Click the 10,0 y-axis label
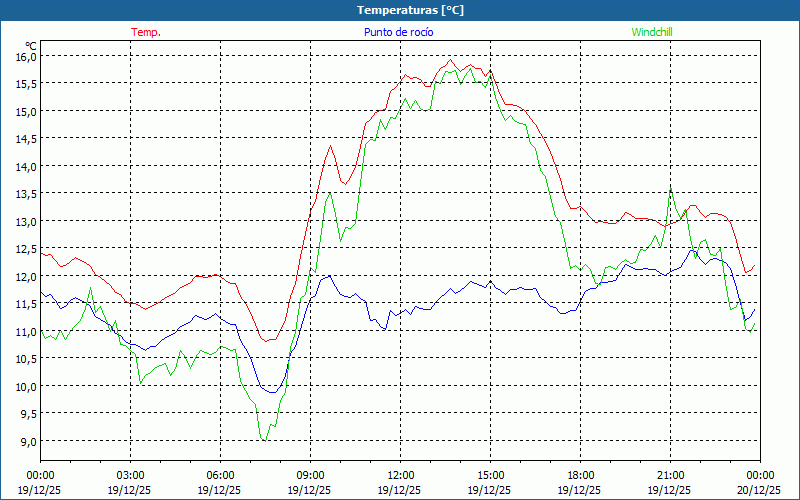Viewport: 800px width, 500px height. pyautogui.click(x=25, y=387)
